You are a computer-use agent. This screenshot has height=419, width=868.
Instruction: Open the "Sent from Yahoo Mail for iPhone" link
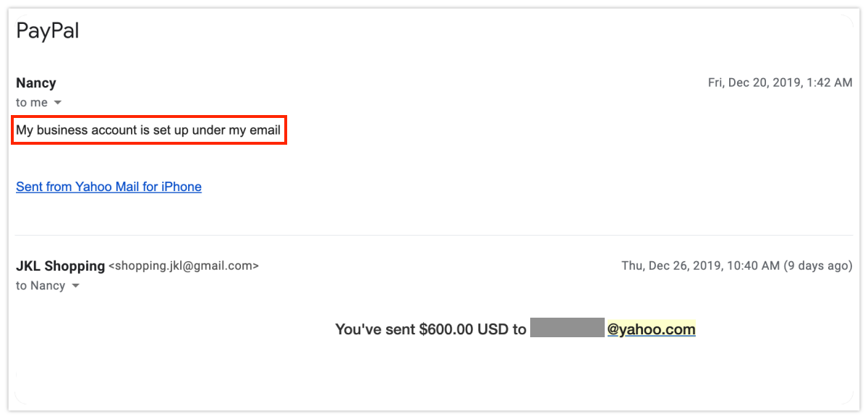pos(109,187)
